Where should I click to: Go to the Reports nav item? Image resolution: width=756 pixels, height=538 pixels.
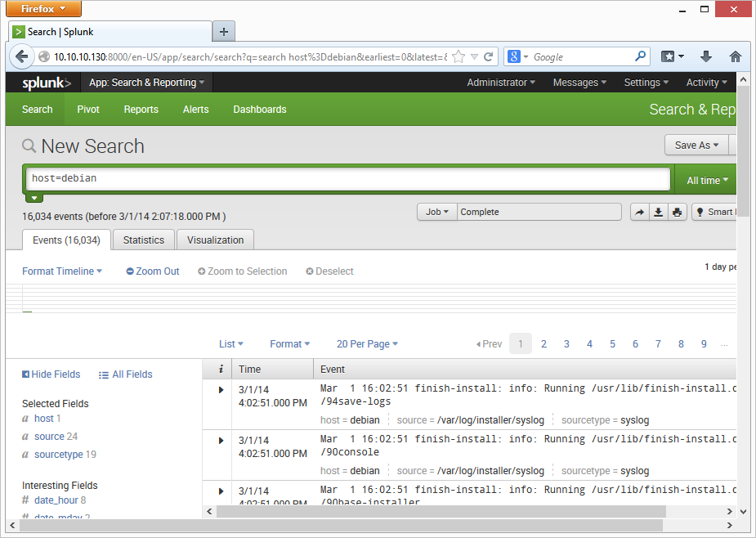point(141,110)
